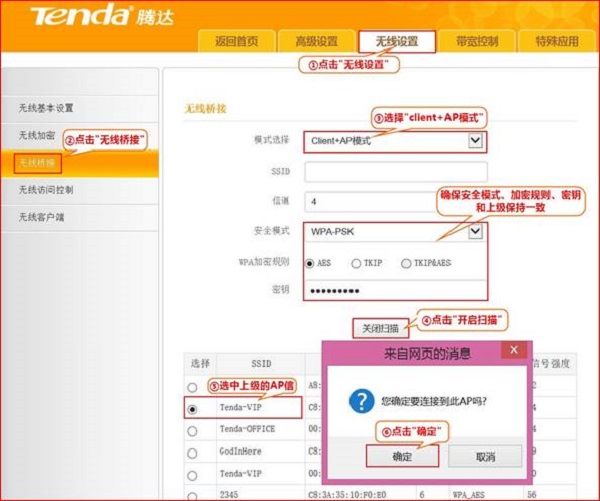Go to the 返回首页 tab
600x501 pixels.
click(x=236, y=41)
